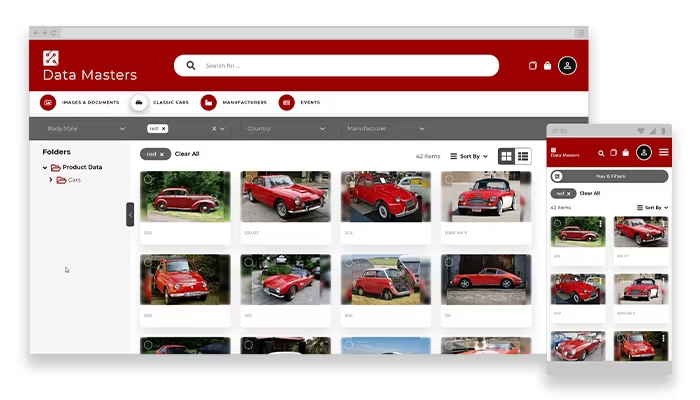The height and width of the screenshot is (400, 700).
Task: Select the 320 car card checkbox
Action: [x=148, y=179]
